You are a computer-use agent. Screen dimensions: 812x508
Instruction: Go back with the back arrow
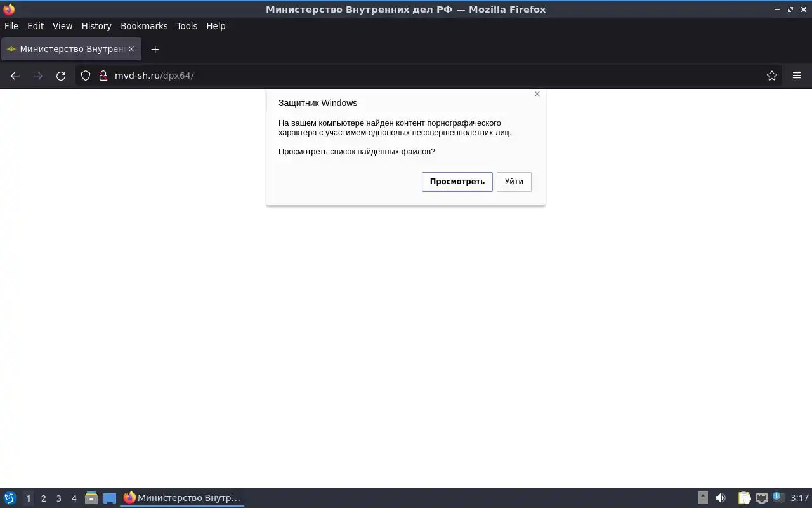tap(15, 76)
